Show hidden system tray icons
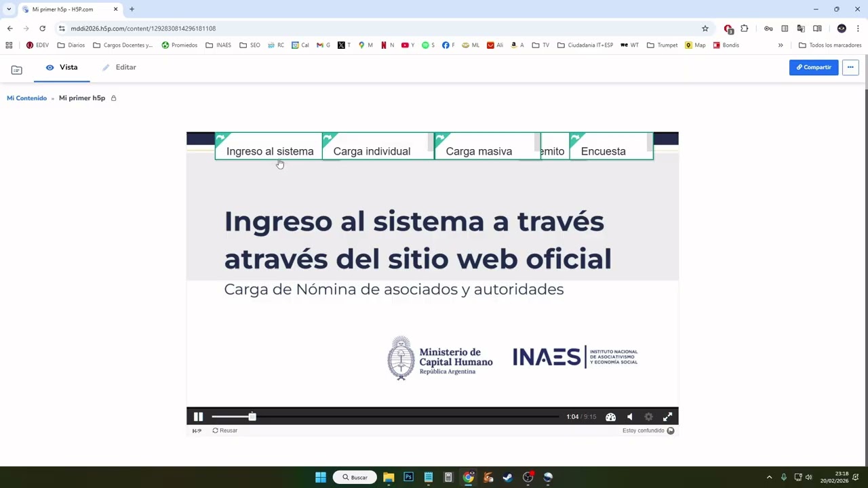 click(x=769, y=477)
